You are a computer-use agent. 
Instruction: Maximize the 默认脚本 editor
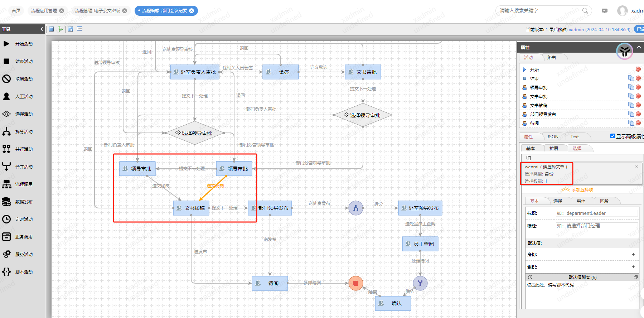[636, 277]
